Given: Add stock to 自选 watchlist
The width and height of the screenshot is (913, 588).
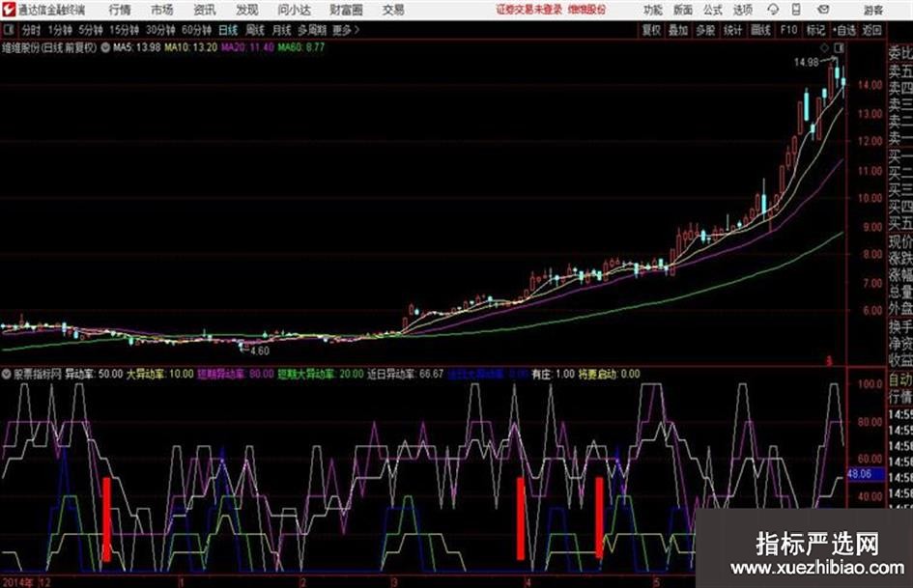Looking at the screenshot, I should point(844,30).
